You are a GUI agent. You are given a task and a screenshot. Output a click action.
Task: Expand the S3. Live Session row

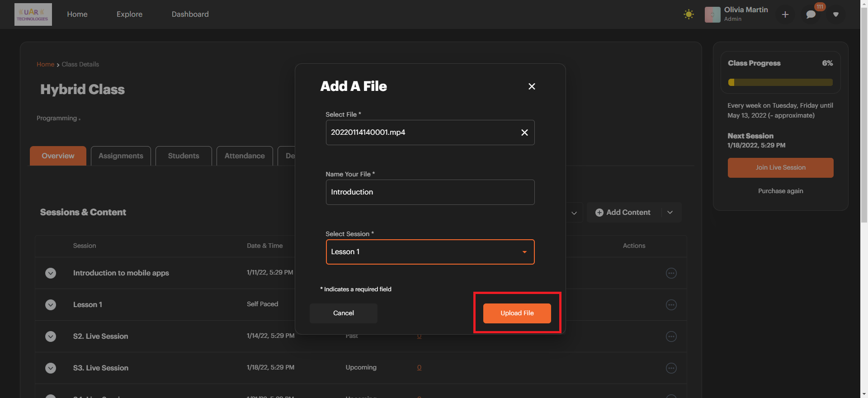(x=51, y=368)
